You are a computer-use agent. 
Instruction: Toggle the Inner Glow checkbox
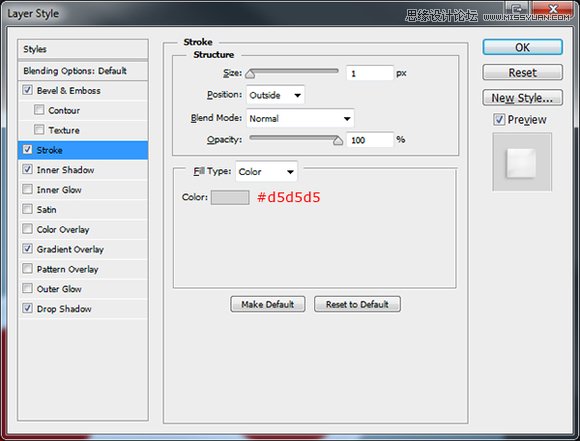coord(27,189)
